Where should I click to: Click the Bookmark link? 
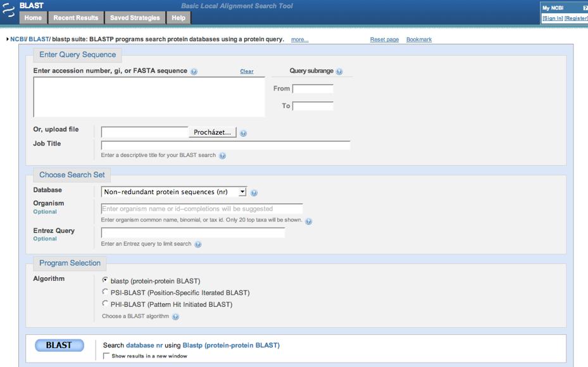click(419, 39)
